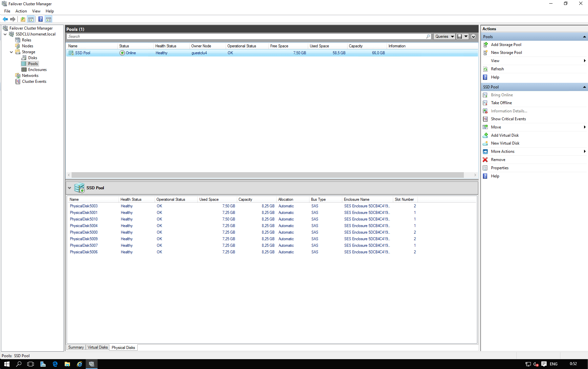The image size is (588, 369).
Task: Click the Networks icon in the tree
Action: (18, 76)
